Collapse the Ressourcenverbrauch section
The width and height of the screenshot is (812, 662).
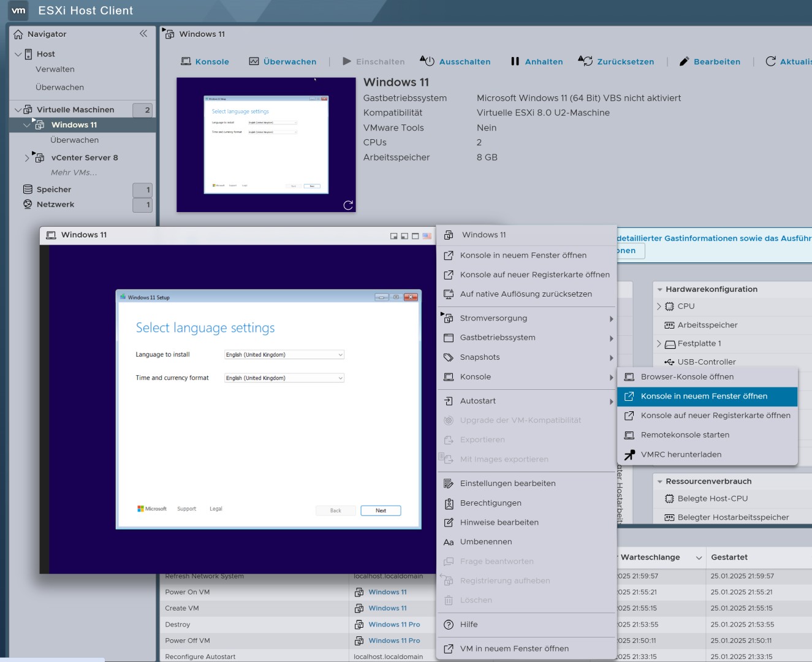click(x=660, y=482)
